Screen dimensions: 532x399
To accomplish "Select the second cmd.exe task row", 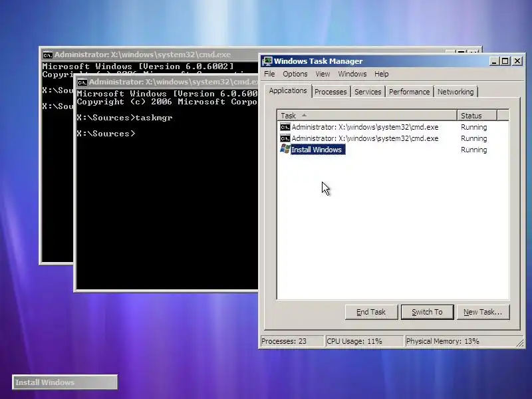I will point(392,138).
